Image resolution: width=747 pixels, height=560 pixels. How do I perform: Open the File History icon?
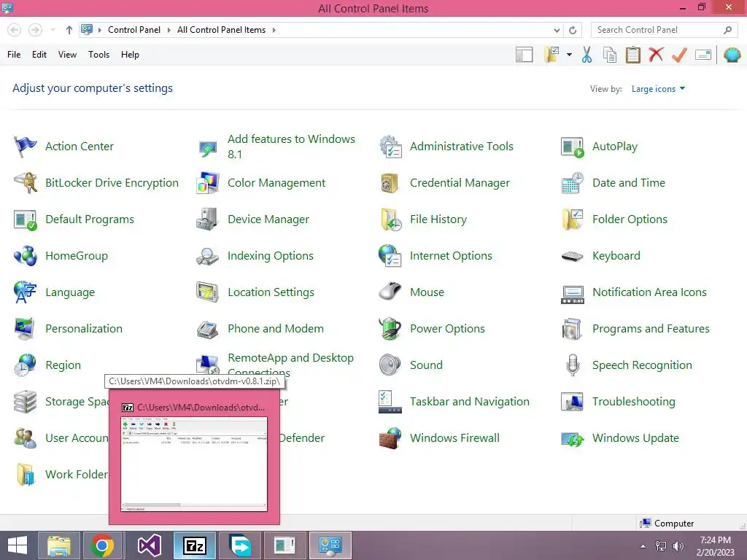pos(391,219)
